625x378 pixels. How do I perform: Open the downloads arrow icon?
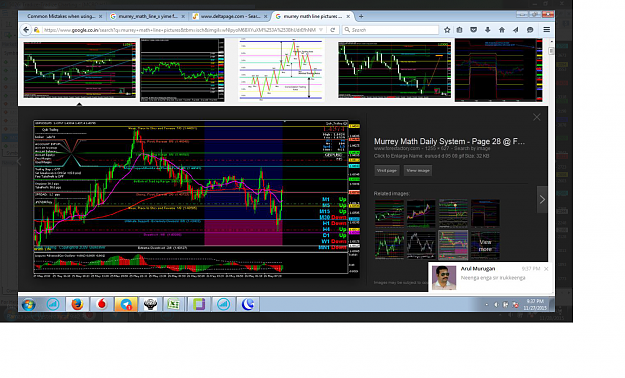[x=487, y=30]
